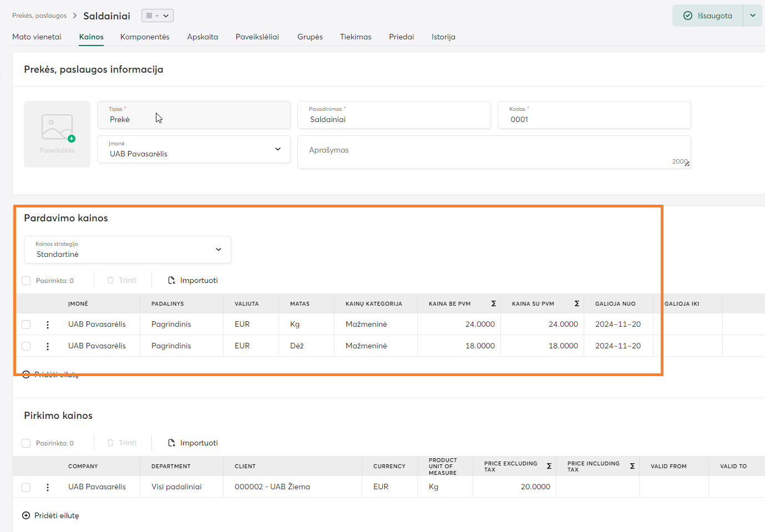Switch to the Komponentės tab
Screen dimensions: 765x532
pyautogui.click(x=145, y=37)
